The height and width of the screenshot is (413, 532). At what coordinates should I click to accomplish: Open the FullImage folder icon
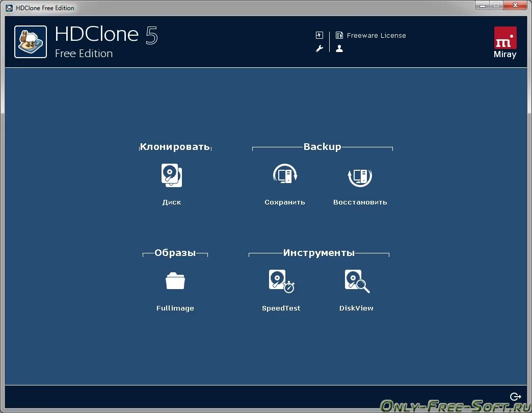[x=175, y=280]
